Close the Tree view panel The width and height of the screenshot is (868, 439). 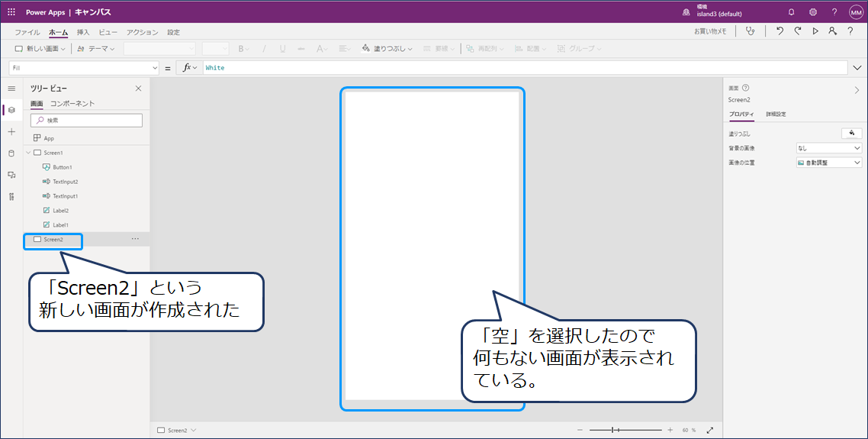(138, 88)
